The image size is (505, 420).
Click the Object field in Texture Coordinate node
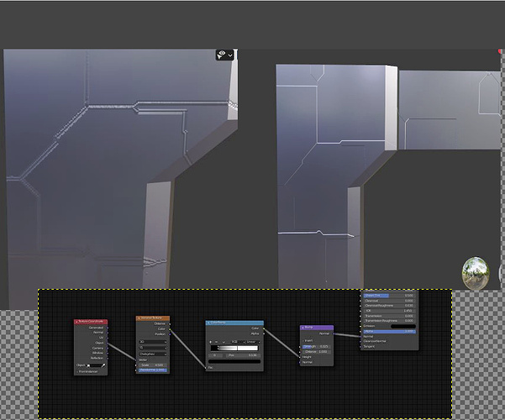pos(96,365)
